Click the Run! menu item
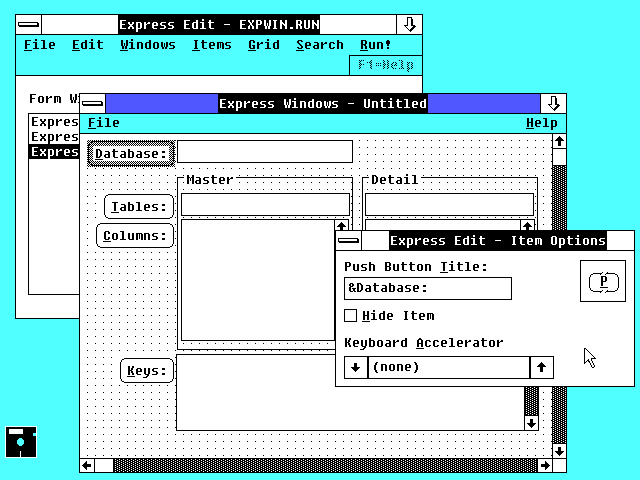The image size is (640, 480). coord(376,45)
